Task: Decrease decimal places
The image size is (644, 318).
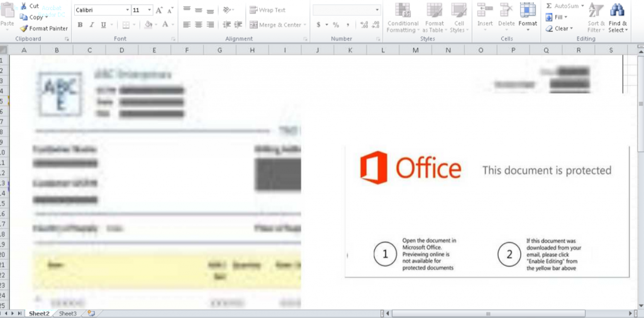Action: (375, 25)
